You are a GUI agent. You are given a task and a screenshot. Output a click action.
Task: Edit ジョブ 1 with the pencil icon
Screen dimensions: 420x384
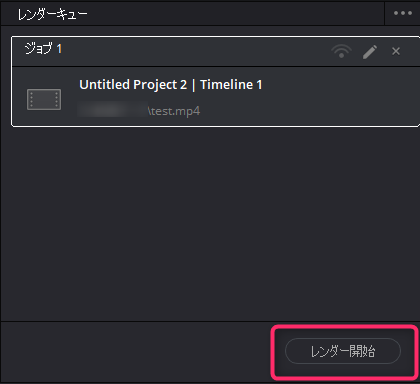click(370, 52)
